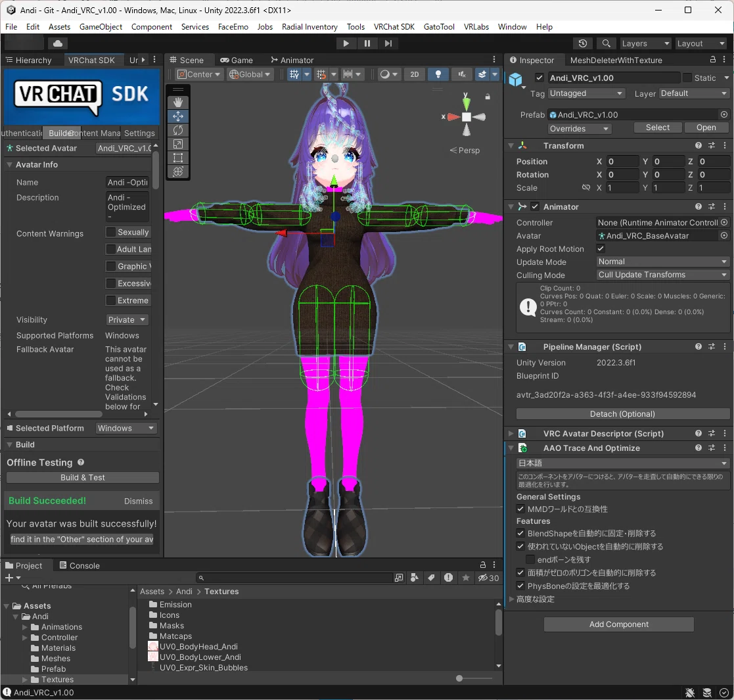Open the Layer Default dropdown
This screenshot has height=700, width=734.
pyautogui.click(x=694, y=93)
